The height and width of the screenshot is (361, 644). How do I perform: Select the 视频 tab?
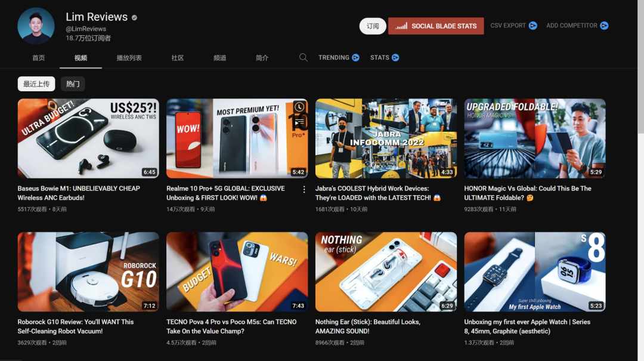coord(80,58)
